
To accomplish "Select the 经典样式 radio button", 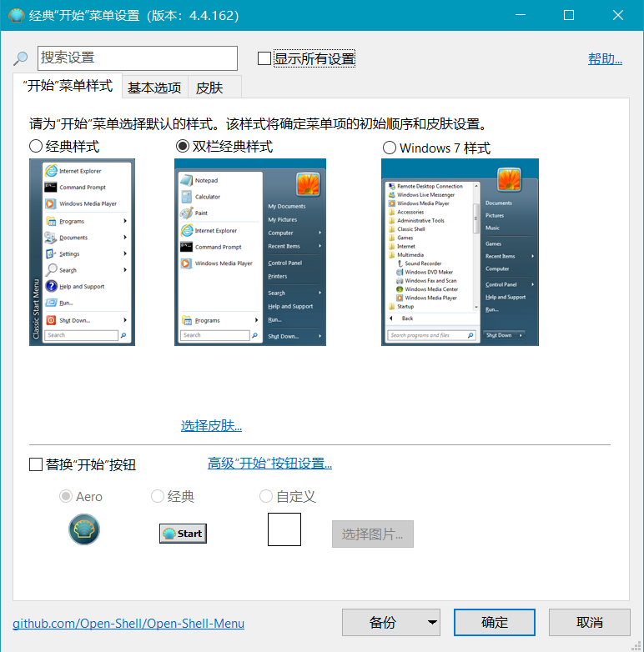I will click(36, 147).
